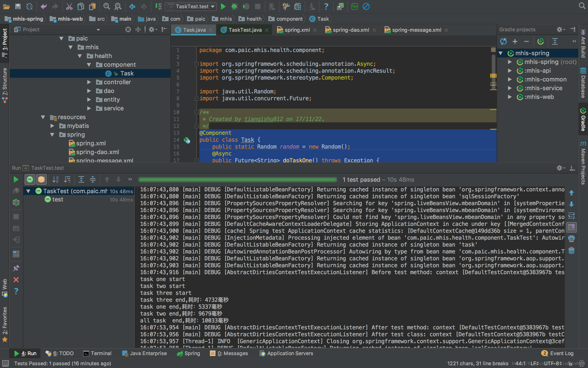Image resolution: width=588 pixels, height=368 pixels.
Task: Run TaskTest.test with green play icon
Action: [x=223, y=7]
